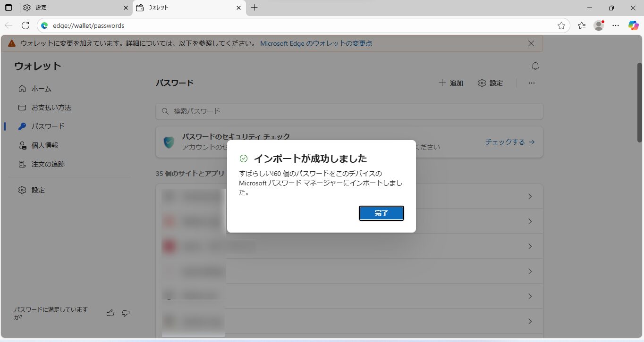
Task: Open the tab actions menu icon
Action: 8,8
